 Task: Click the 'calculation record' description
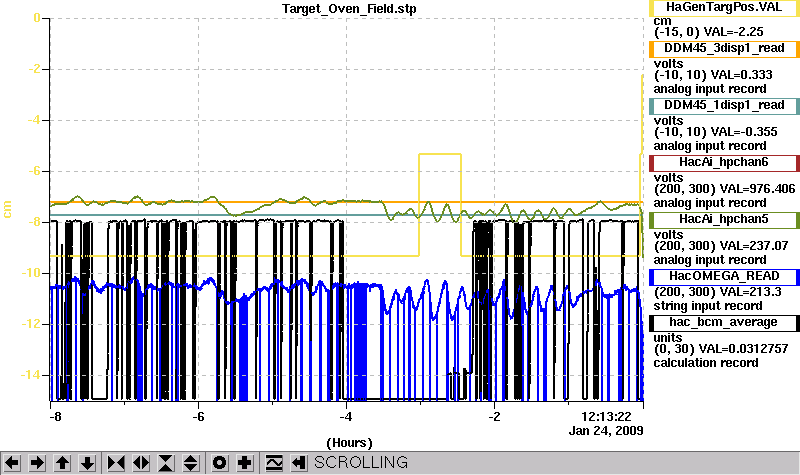706,363
